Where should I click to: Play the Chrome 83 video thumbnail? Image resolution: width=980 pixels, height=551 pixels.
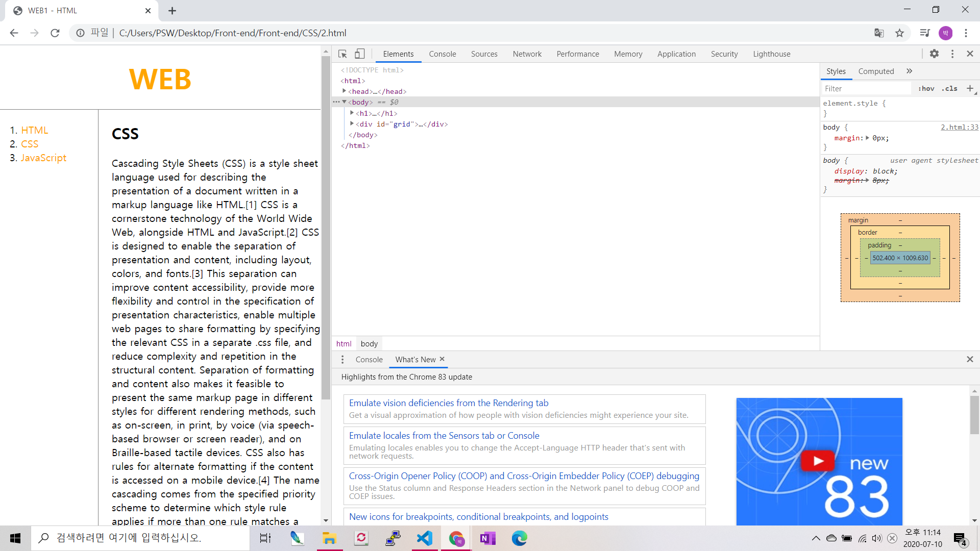pyautogui.click(x=818, y=461)
